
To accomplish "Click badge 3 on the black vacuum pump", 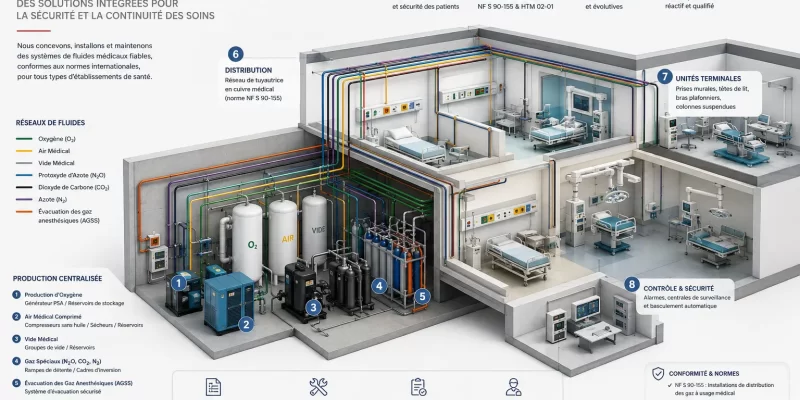I will 313,307.
